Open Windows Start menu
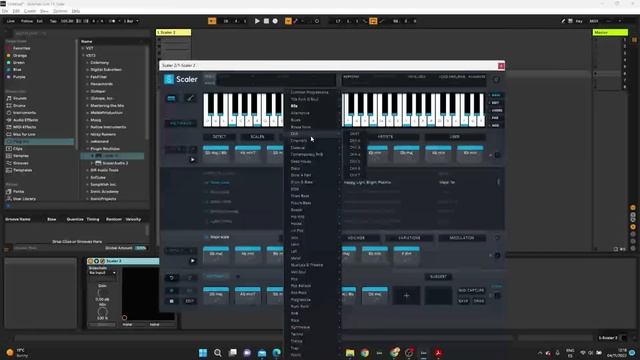Image resolution: width=640 pixels, height=360 pixels. 203,353
